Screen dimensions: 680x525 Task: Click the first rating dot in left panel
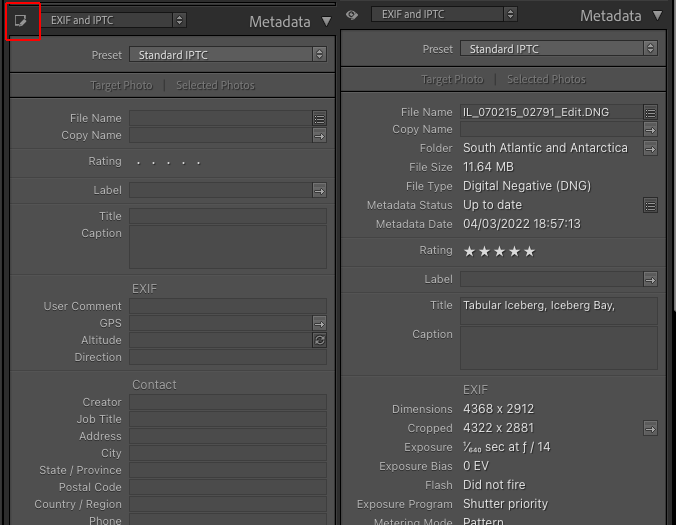pos(138,162)
